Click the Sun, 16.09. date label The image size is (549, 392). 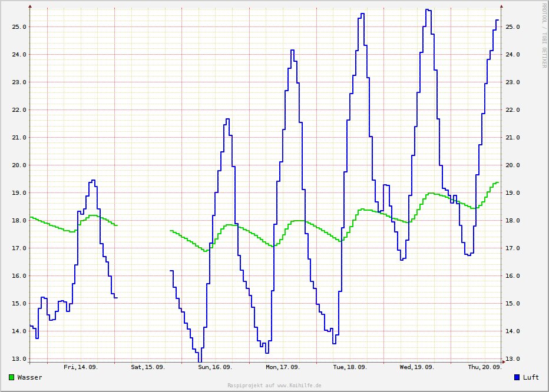[x=215, y=367]
